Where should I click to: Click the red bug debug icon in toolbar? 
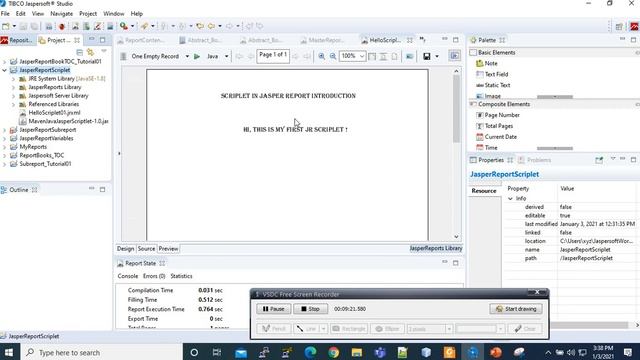coord(62,26)
